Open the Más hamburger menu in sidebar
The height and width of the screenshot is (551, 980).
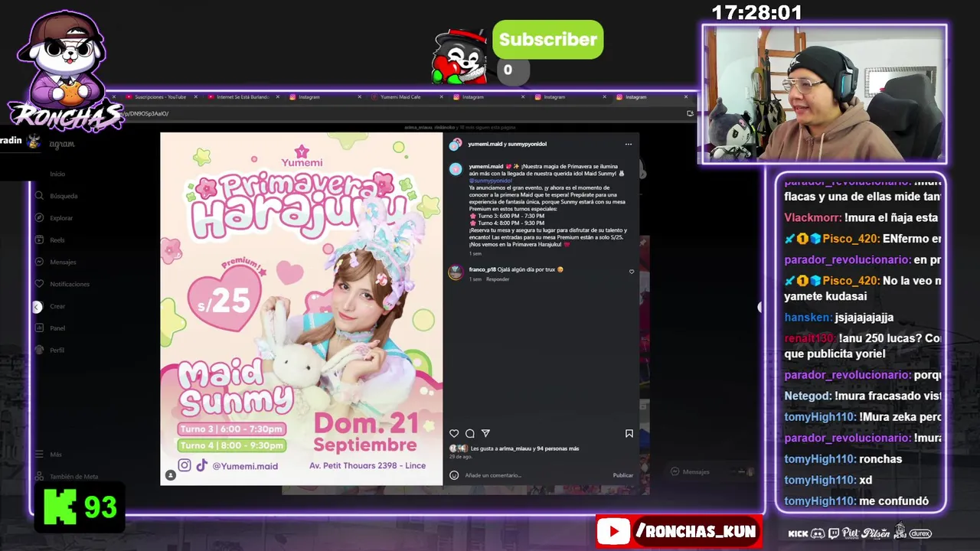[x=49, y=455]
